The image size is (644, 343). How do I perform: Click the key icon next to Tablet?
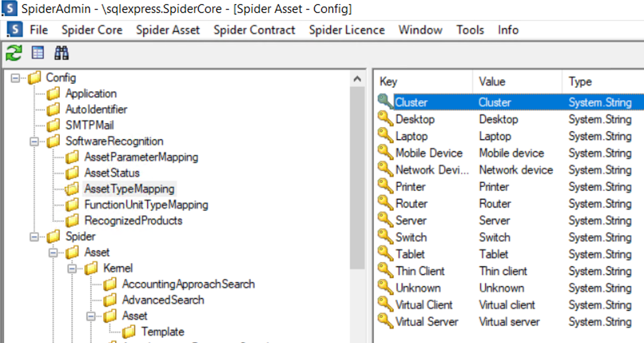click(x=385, y=253)
